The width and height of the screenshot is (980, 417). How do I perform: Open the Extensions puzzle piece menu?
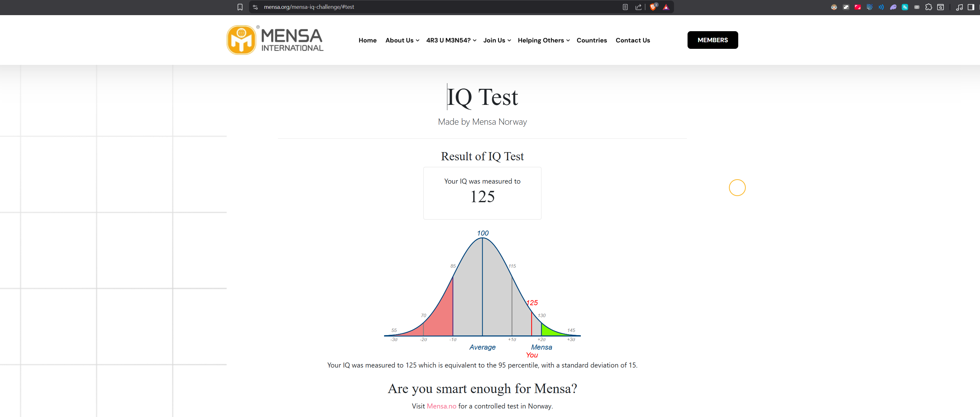[929, 7]
